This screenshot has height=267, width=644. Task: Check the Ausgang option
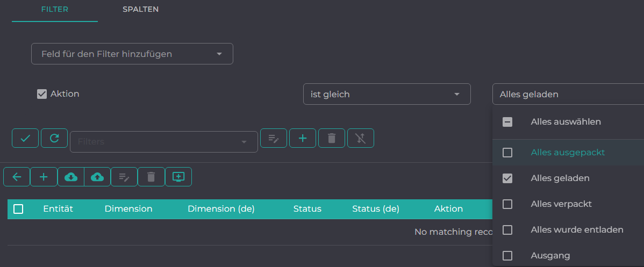(x=507, y=256)
